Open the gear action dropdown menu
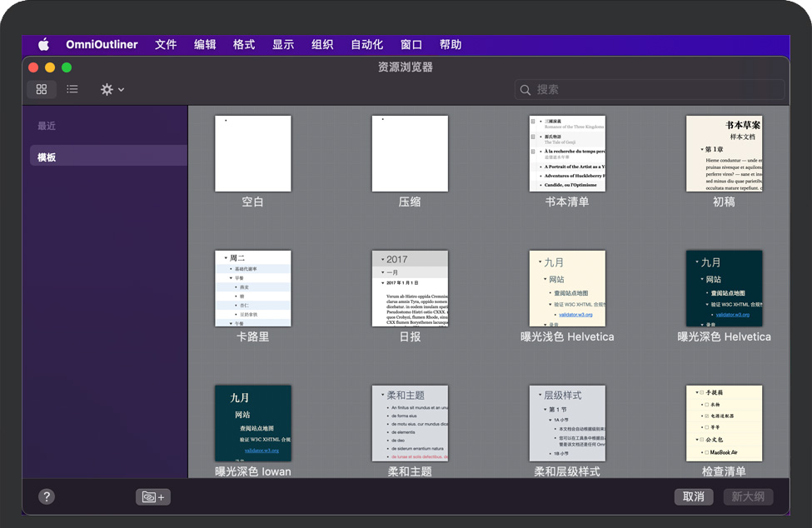This screenshot has width=812, height=528. (112, 89)
